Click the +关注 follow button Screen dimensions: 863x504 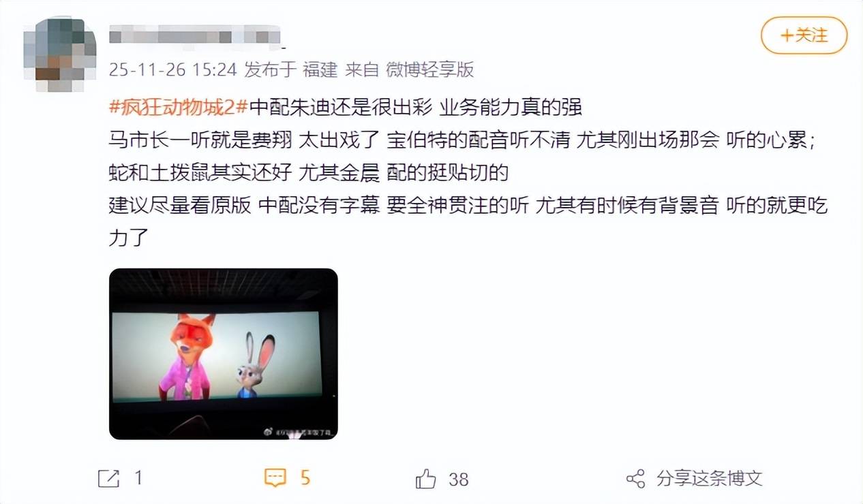804,35
